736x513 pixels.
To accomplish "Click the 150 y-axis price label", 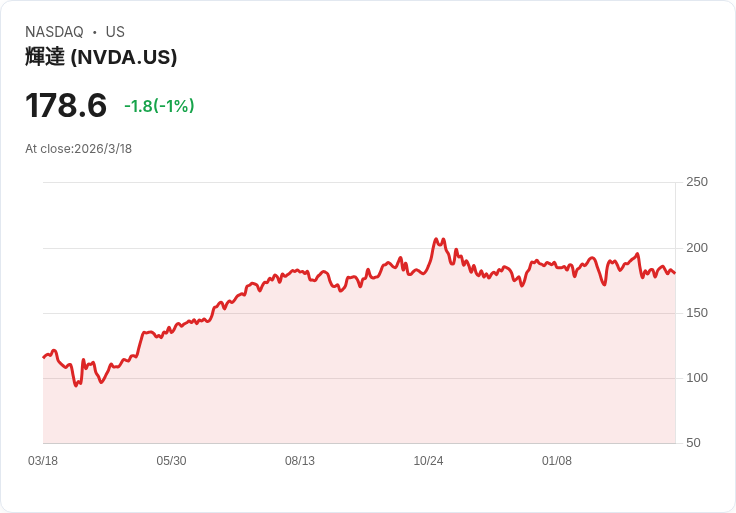I will 696,313.
